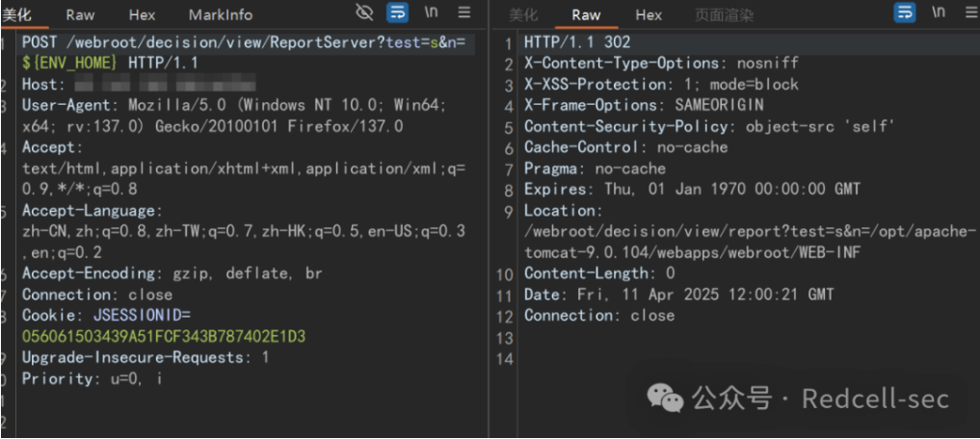
Task: Switch to the request 美化 tab
Action: point(17,13)
